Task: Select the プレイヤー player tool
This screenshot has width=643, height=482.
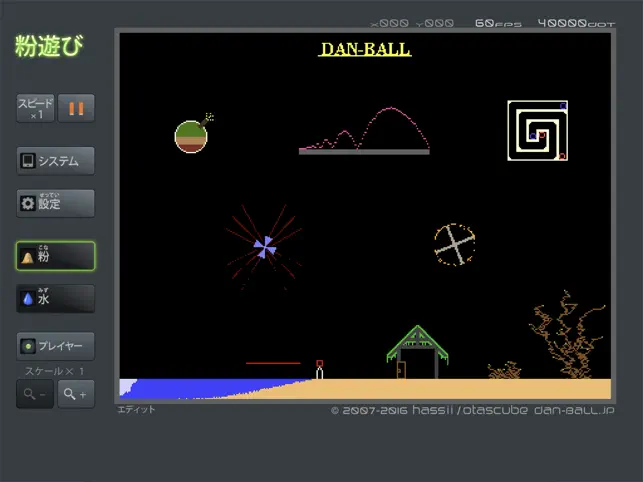Action: point(55,346)
